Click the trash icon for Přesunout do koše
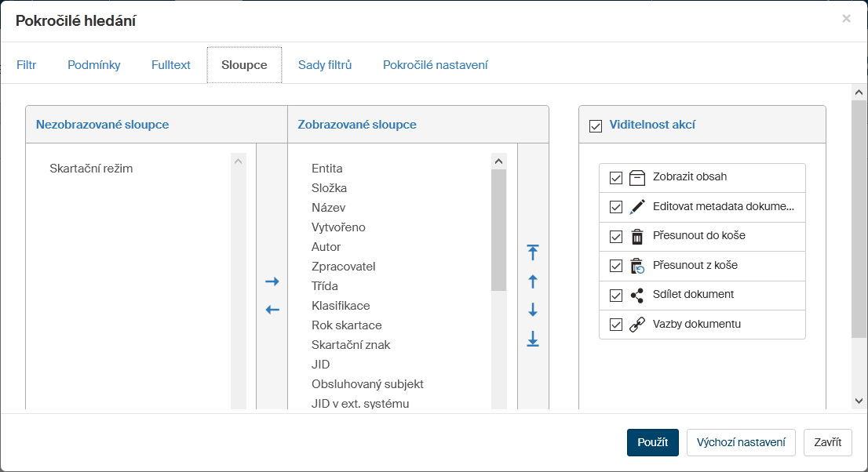868x472 pixels. click(637, 236)
